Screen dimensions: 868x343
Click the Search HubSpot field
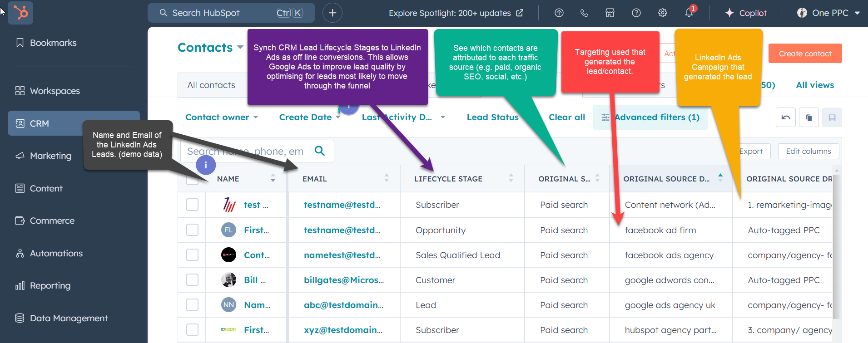[x=231, y=13]
